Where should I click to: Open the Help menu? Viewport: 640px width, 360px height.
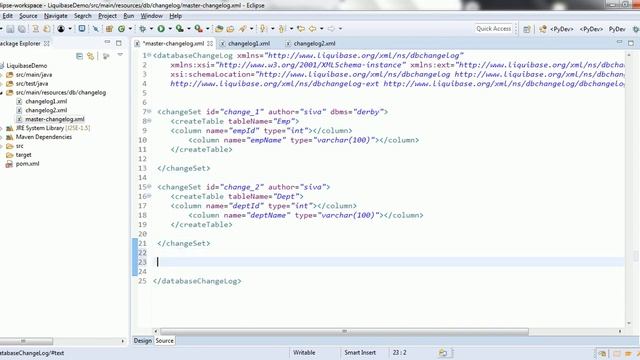click(x=176, y=16)
